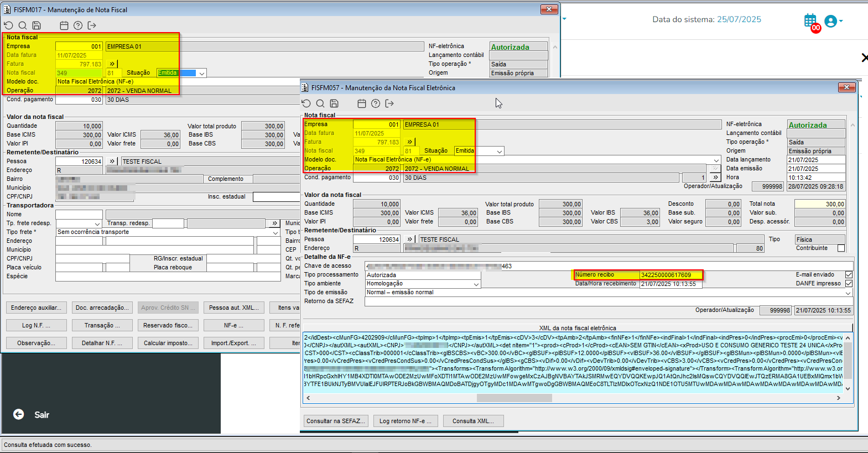Click the system date 25/07/2025
This screenshot has height=453, width=868.
739,19
